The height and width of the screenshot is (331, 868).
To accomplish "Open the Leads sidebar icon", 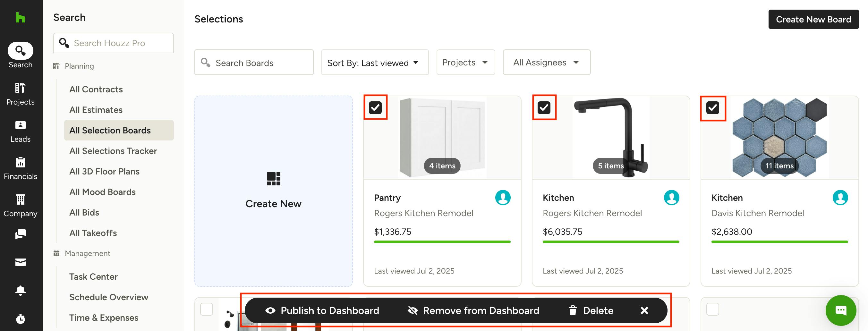I will (21, 131).
